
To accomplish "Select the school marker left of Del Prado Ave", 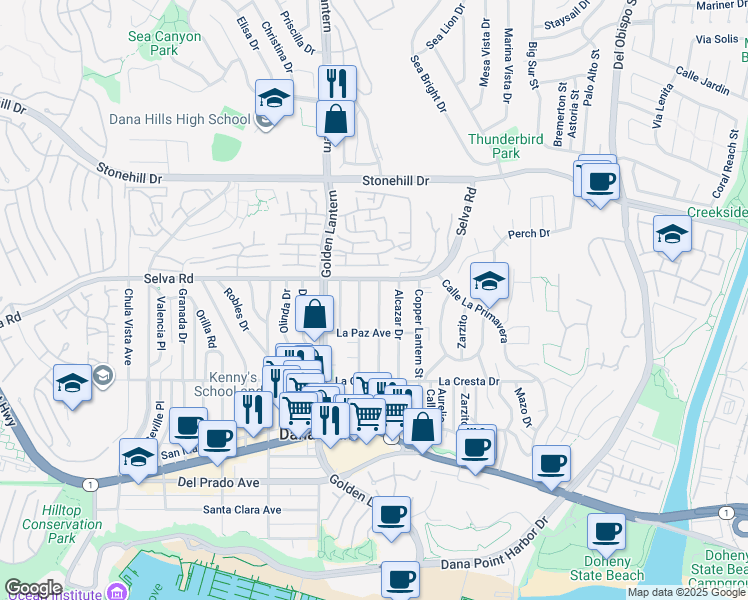I will pyautogui.click(x=138, y=457).
